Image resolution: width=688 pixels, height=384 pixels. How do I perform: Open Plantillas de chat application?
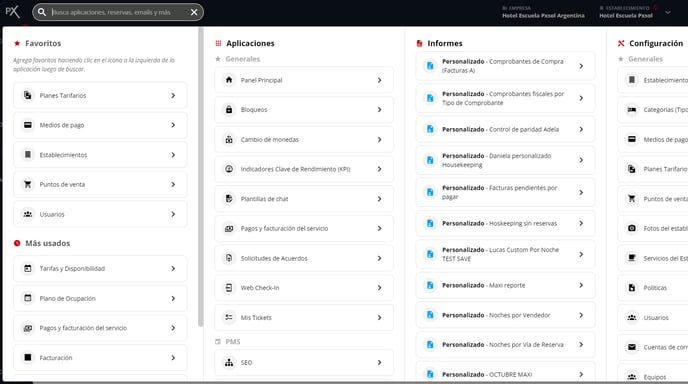304,199
